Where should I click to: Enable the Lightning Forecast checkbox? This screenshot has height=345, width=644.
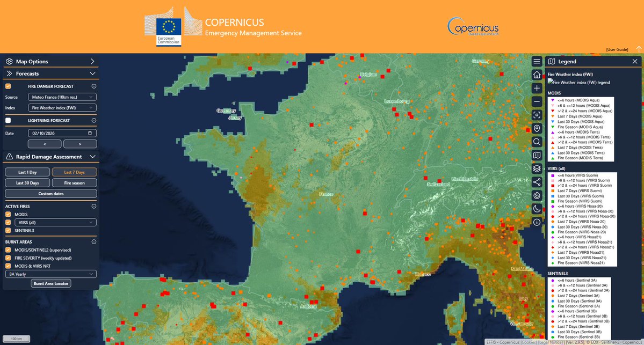coord(8,121)
